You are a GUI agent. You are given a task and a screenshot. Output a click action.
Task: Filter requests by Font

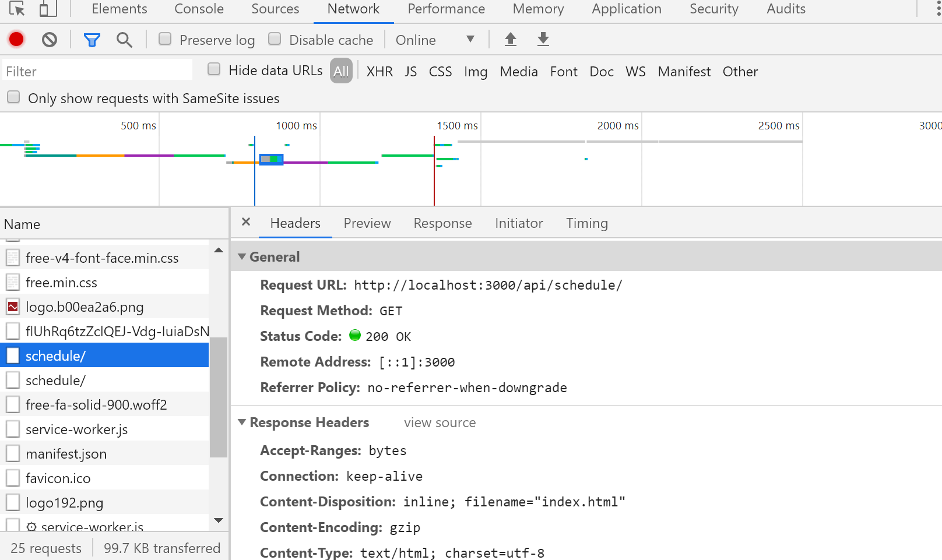coord(564,72)
